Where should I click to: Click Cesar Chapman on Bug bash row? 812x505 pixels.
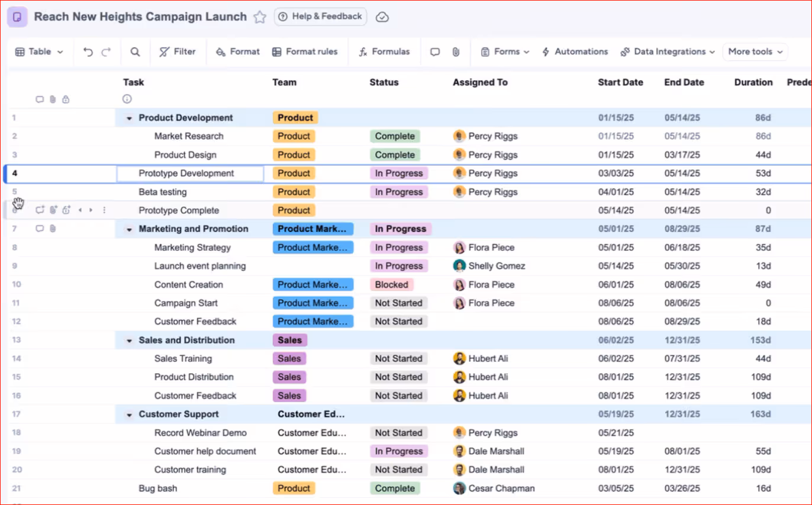pos(494,488)
